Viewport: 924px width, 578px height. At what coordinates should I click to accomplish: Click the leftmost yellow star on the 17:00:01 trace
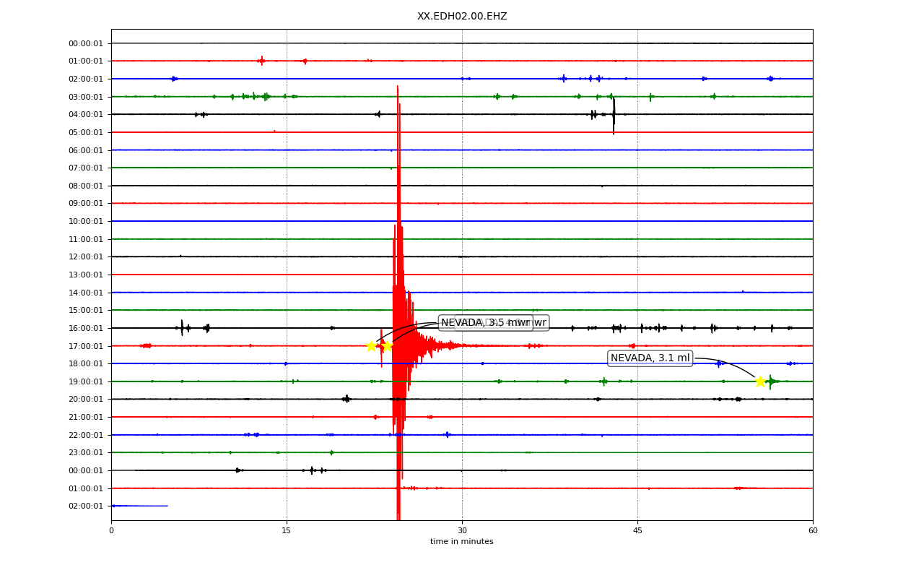tap(371, 346)
